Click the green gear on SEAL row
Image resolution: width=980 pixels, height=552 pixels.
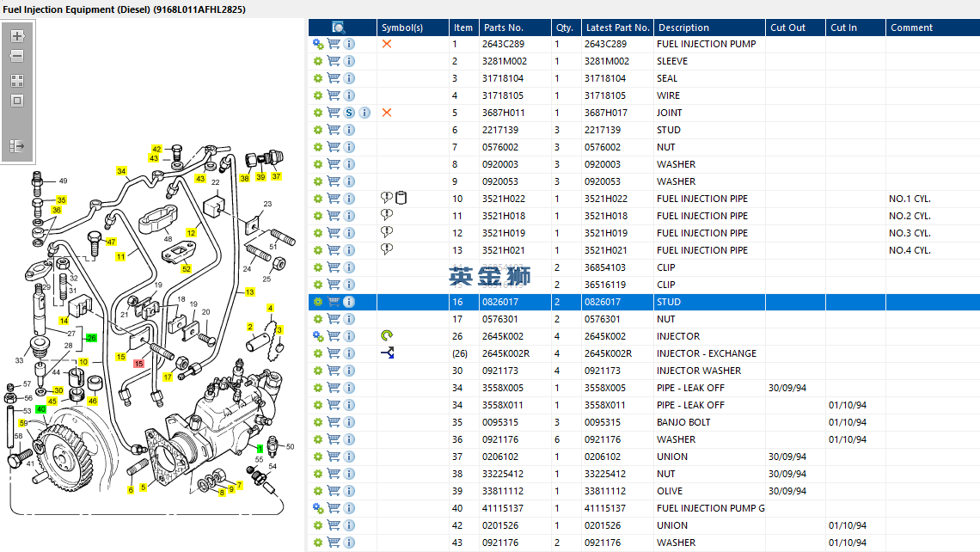point(318,78)
